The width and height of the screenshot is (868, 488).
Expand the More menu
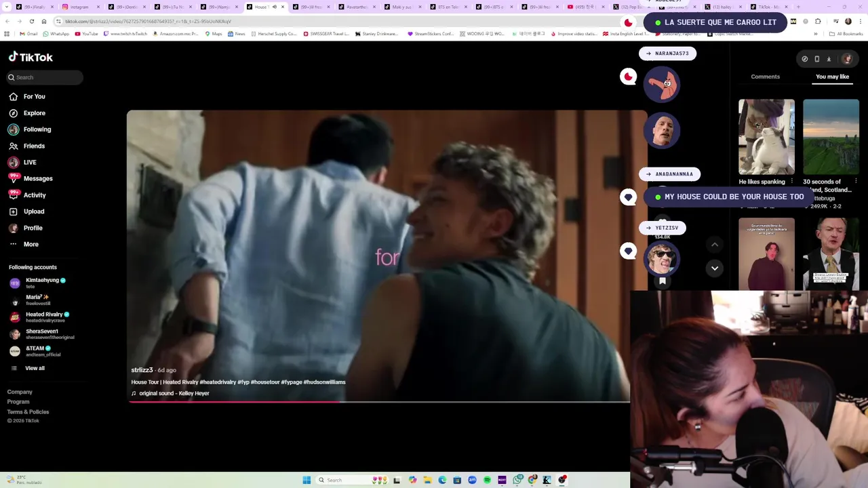coord(24,244)
